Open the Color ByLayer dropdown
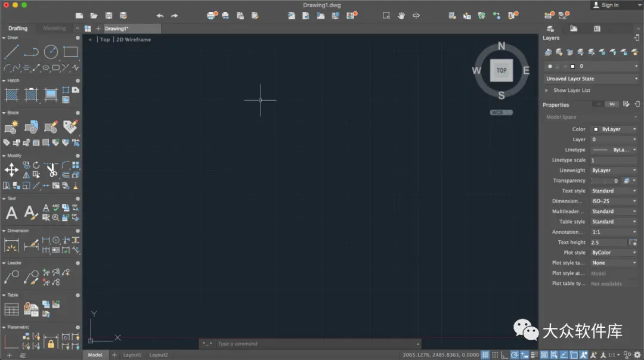The image size is (644, 360). tap(614, 129)
